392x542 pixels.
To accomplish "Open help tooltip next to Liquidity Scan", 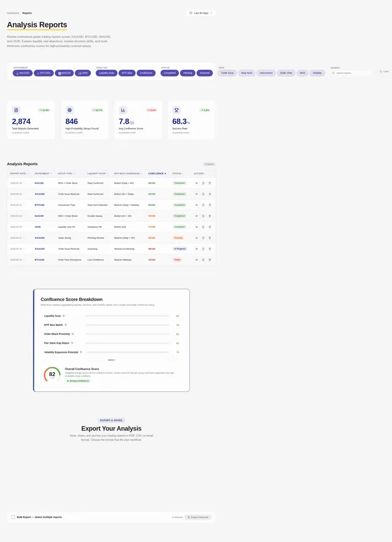I will tap(64, 316).
